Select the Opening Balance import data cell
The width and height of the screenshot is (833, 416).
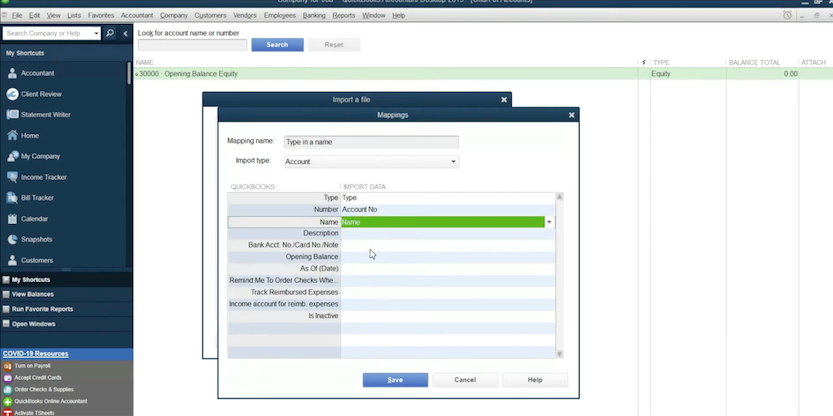tap(448, 257)
